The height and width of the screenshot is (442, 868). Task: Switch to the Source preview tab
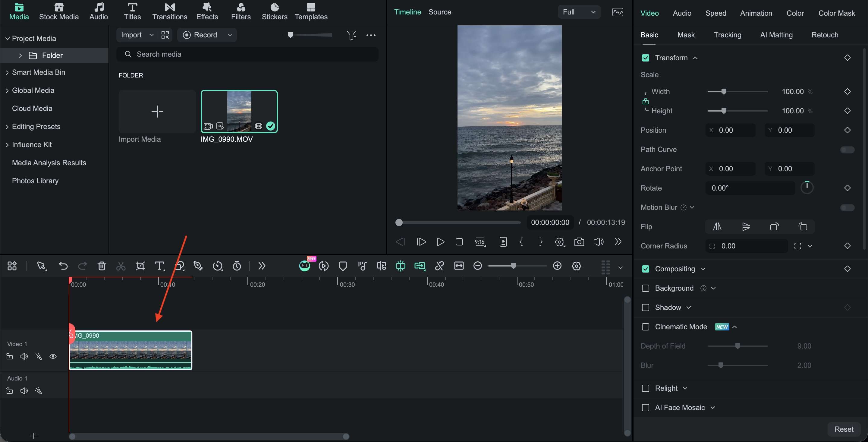tap(440, 12)
